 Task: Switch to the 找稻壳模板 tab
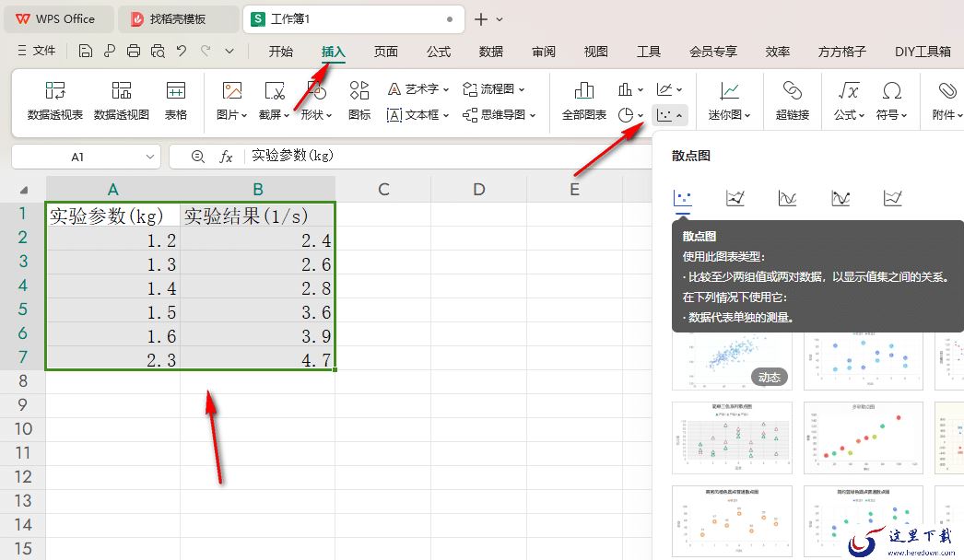pos(178,19)
